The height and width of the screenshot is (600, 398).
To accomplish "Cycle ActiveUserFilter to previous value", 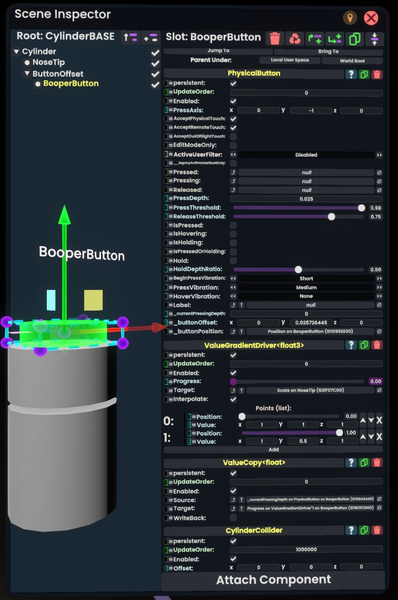I will pos(233,155).
